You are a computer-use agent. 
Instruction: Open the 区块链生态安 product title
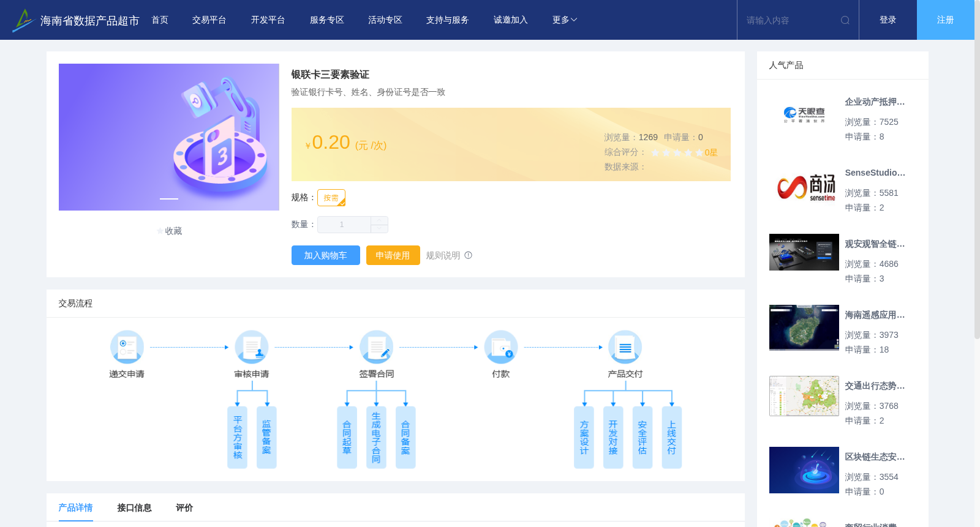pyautogui.click(x=875, y=457)
